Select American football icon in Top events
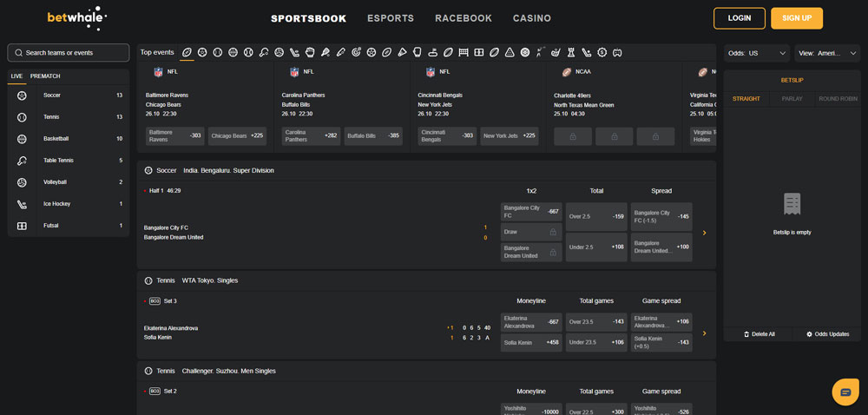Image resolution: width=868 pixels, height=415 pixels. pos(187,52)
